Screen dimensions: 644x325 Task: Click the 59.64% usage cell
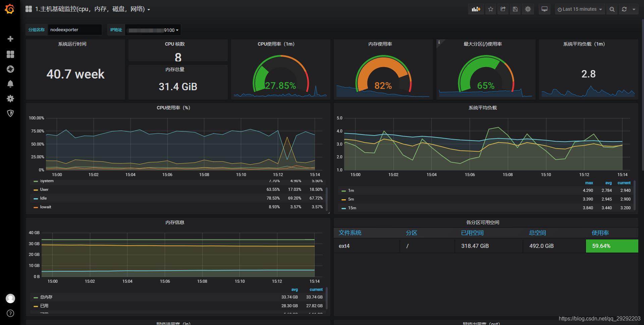tap(612, 246)
